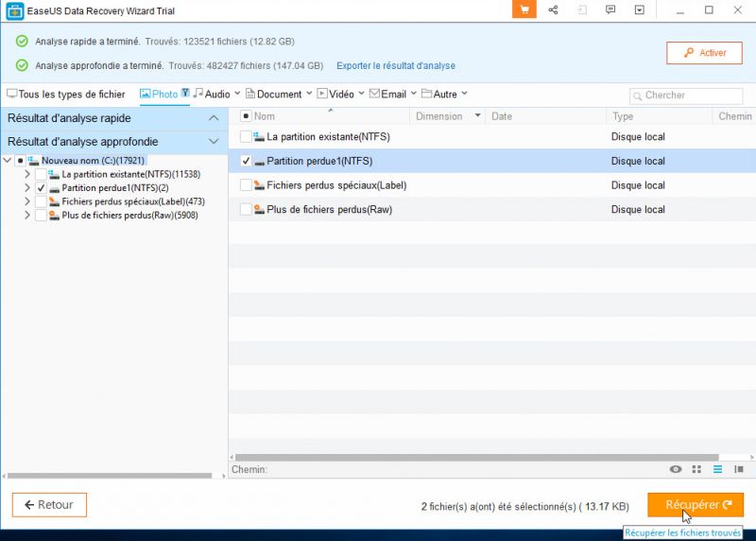
Task: Open the shopping cart purchase icon
Action: pyautogui.click(x=524, y=9)
